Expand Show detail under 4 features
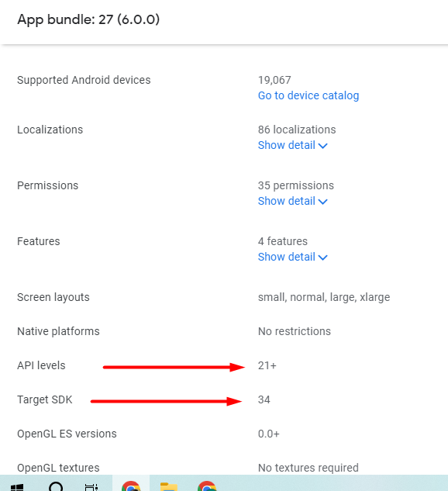The image size is (448, 491). [x=292, y=257]
